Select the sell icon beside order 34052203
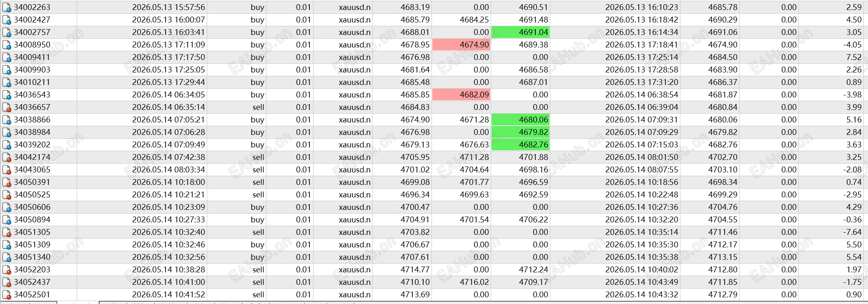The width and height of the screenshot is (868, 304). point(7,270)
